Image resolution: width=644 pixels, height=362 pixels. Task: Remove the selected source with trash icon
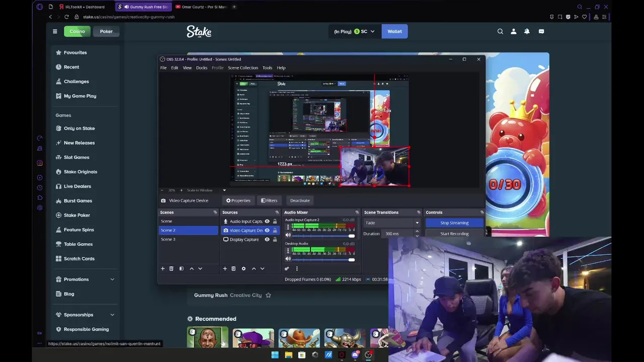(x=233, y=268)
